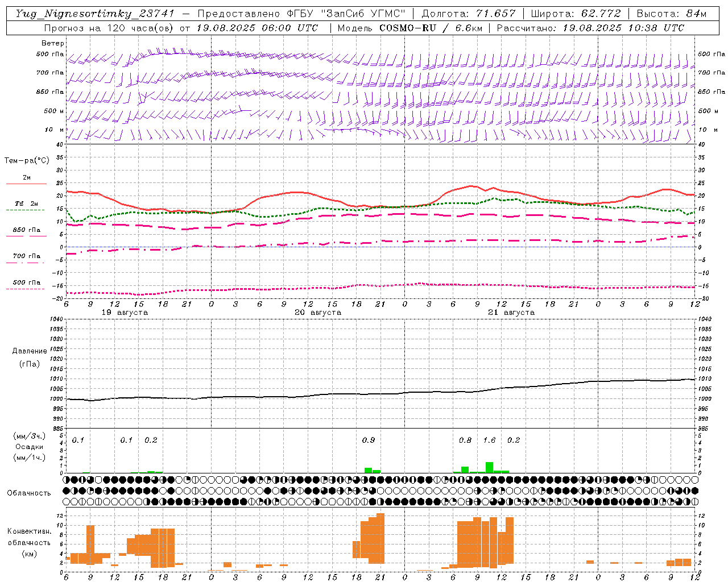Select the 19 августа date label

pos(125,313)
